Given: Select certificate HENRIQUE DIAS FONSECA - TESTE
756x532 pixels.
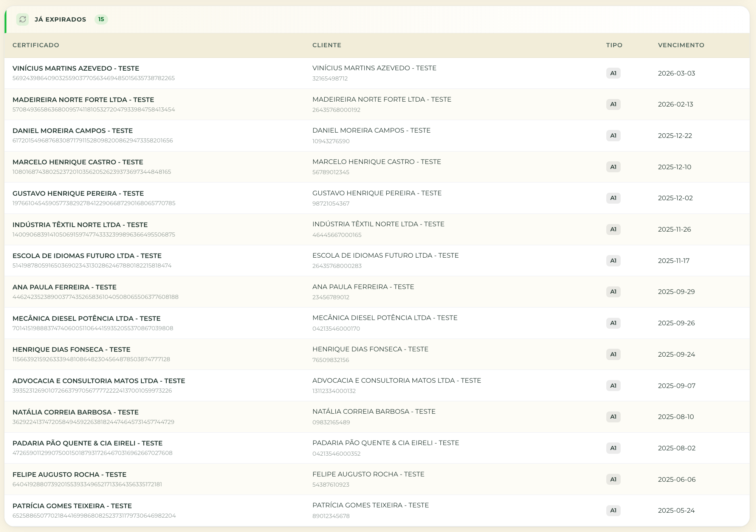Looking at the screenshot, I should 71,350.
